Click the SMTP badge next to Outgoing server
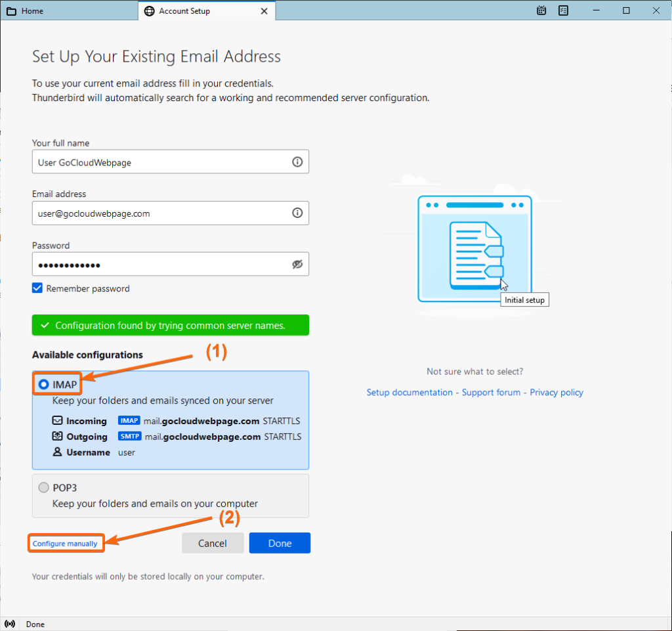 tap(129, 436)
